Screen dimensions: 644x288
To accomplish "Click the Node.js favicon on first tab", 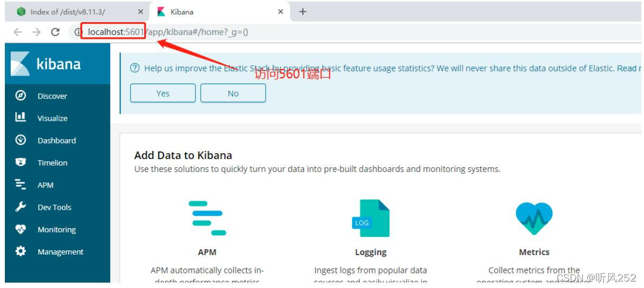I will point(21,12).
